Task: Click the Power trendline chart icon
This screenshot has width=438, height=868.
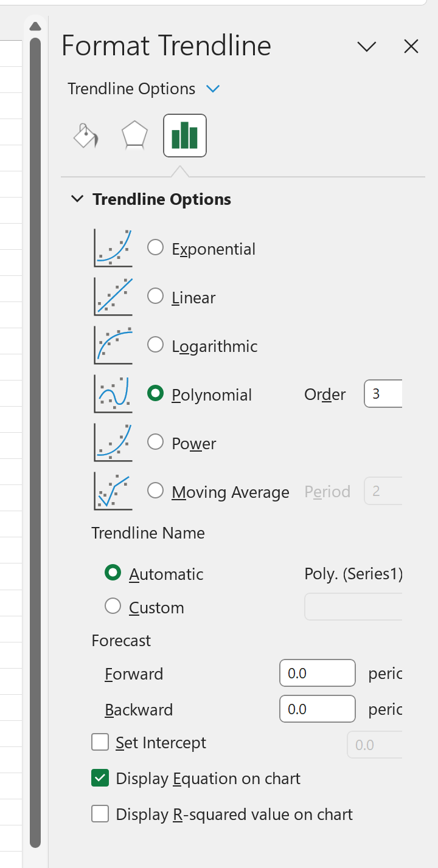Action: 113,443
